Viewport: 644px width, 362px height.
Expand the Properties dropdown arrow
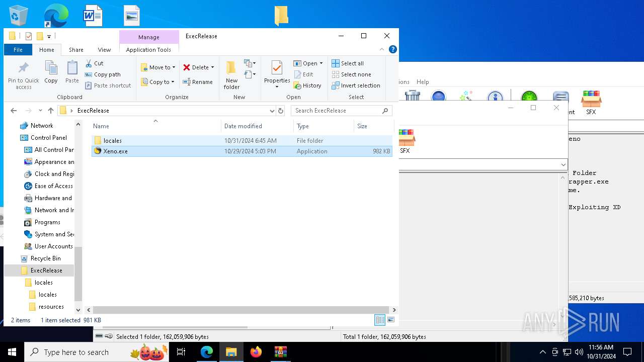pos(277,87)
